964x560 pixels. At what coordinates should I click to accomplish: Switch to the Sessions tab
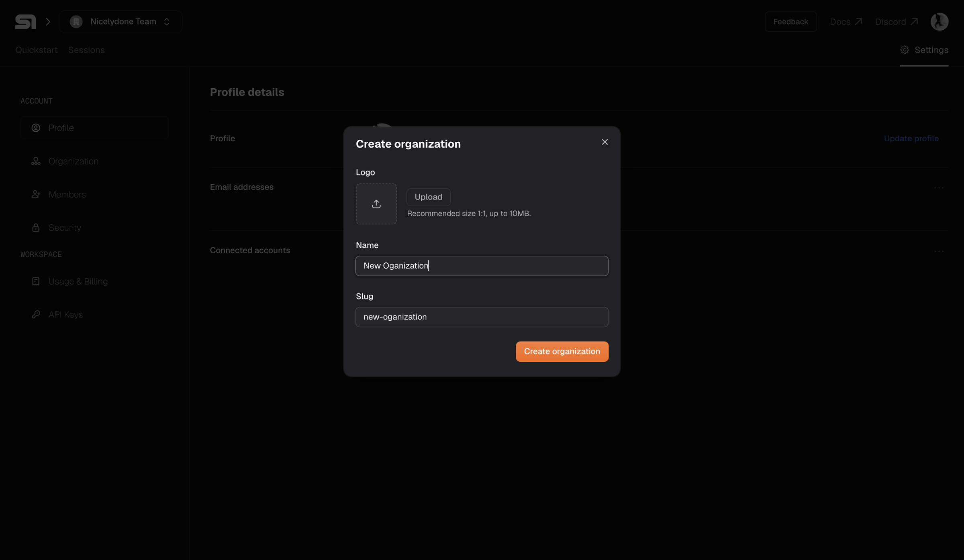click(86, 50)
